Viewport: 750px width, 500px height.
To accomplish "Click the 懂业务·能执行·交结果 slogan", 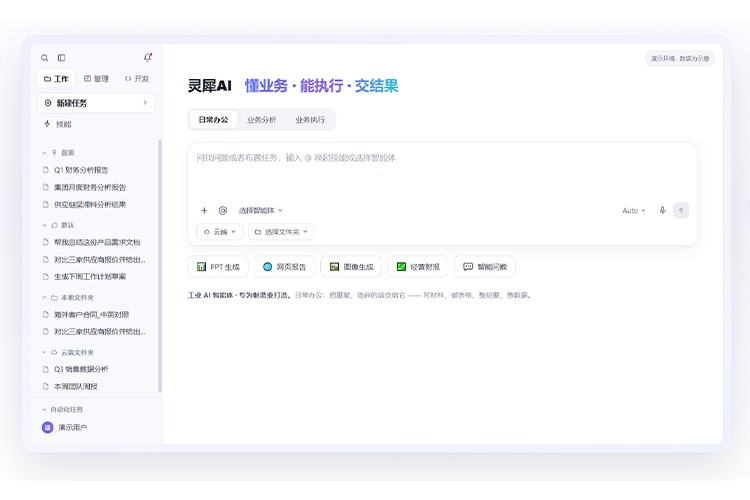I will (x=321, y=86).
